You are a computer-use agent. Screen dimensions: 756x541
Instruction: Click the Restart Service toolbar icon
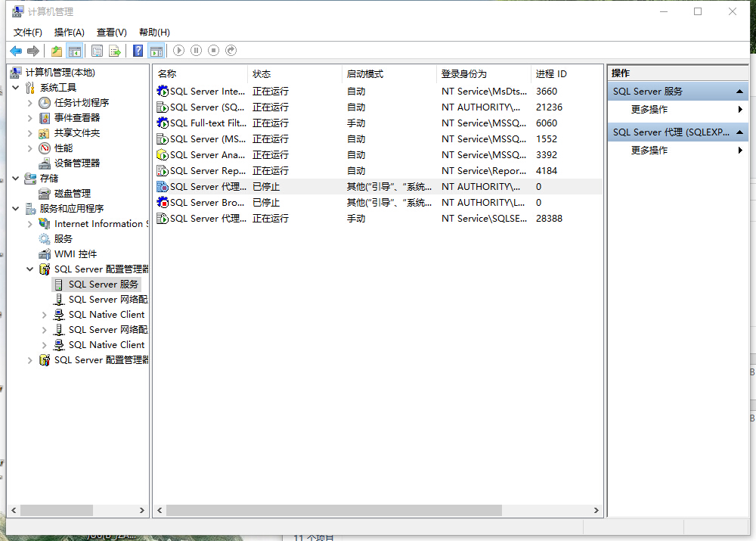231,50
